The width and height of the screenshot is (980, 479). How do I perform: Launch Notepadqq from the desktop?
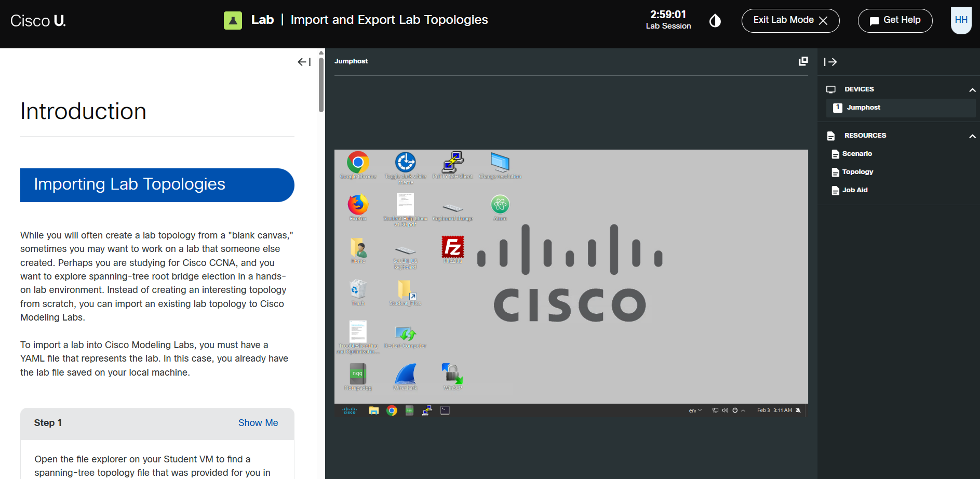click(358, 377)
